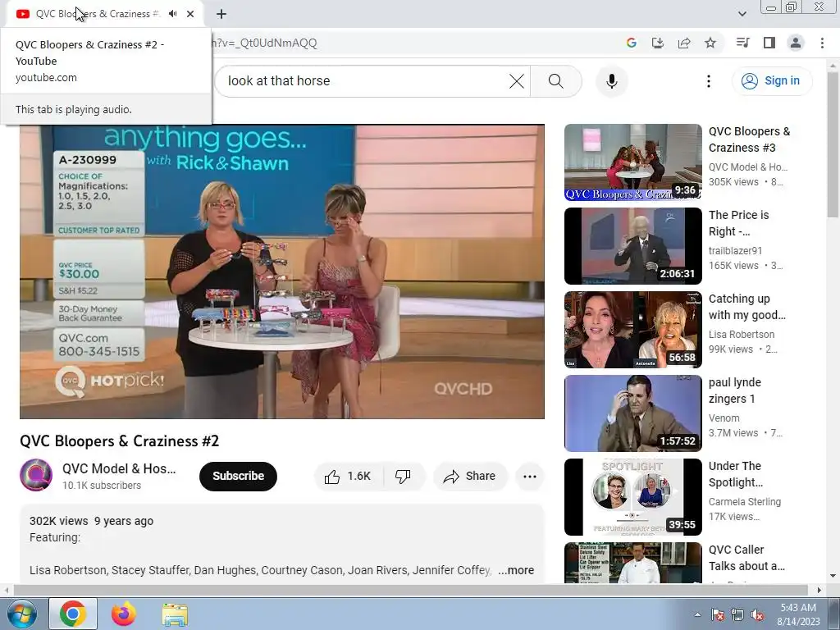Like the video (1.6K)

[348, 477]
